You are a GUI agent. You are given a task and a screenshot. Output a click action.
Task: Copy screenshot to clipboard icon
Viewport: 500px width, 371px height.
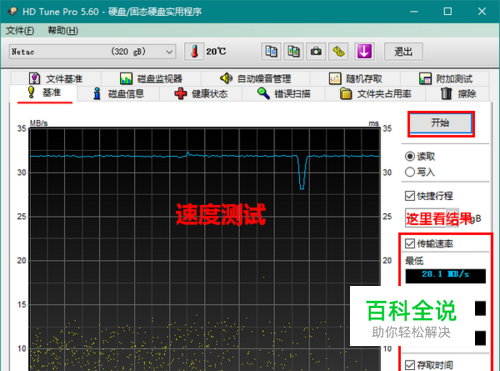(293, 52)
